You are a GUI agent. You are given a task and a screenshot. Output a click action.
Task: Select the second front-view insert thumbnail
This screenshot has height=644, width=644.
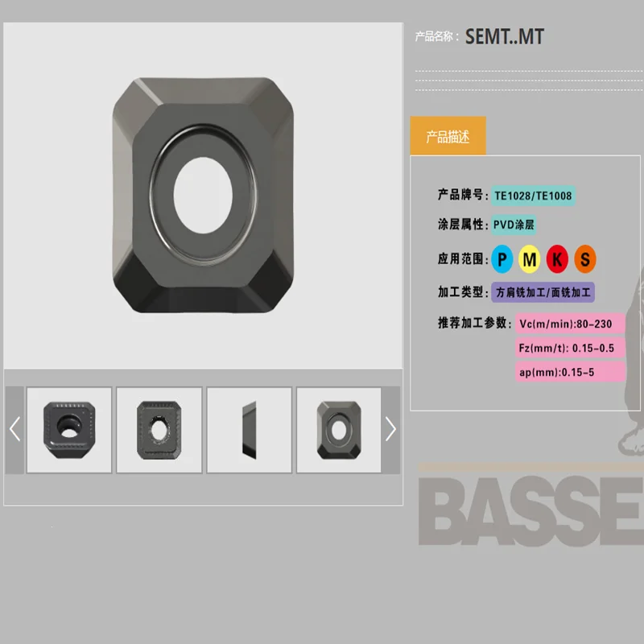pyautogui.click(x=159, y=430)
